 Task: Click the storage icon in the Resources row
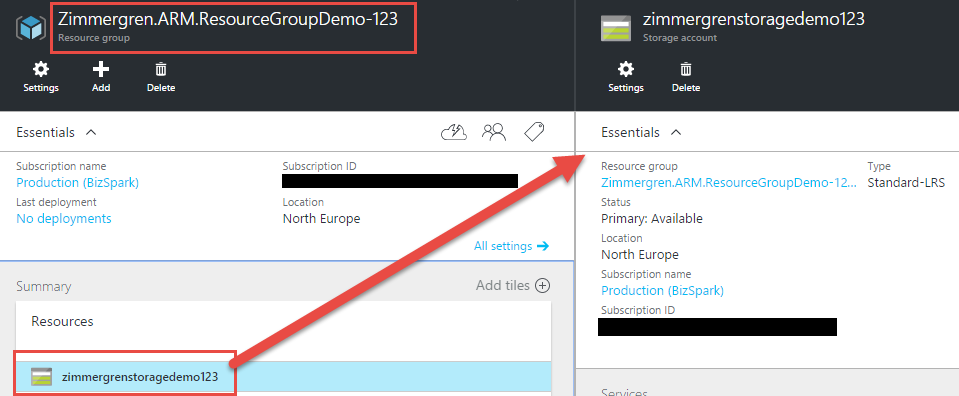[42, 377]
